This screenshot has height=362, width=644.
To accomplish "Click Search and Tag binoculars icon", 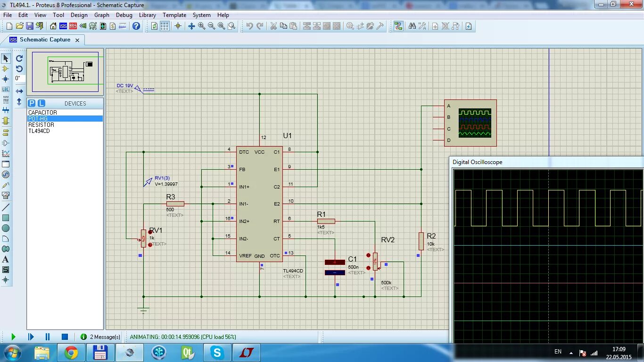I will [x=413, y=26].
